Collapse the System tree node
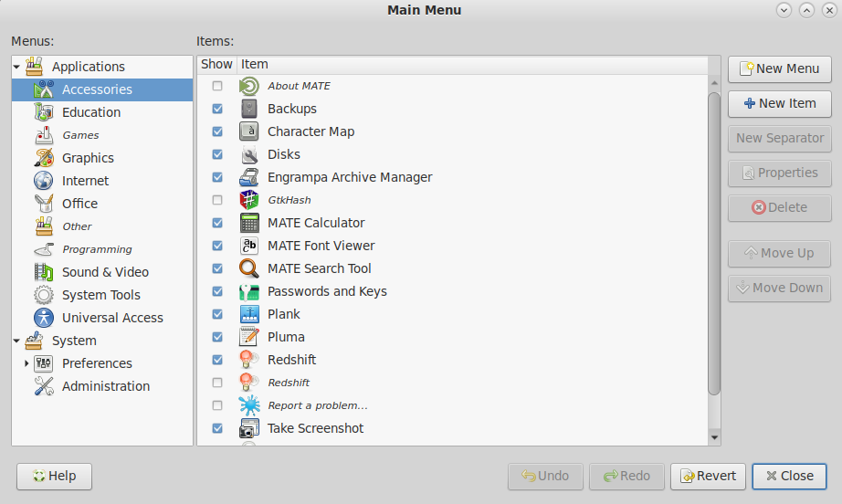Screen dimensions: 842x504 pyautogui.click(x=16, y=341)
